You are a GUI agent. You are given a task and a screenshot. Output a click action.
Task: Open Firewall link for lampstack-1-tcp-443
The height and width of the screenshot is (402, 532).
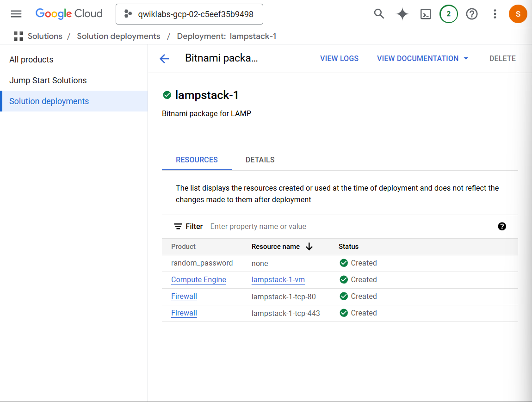point(184,313)
